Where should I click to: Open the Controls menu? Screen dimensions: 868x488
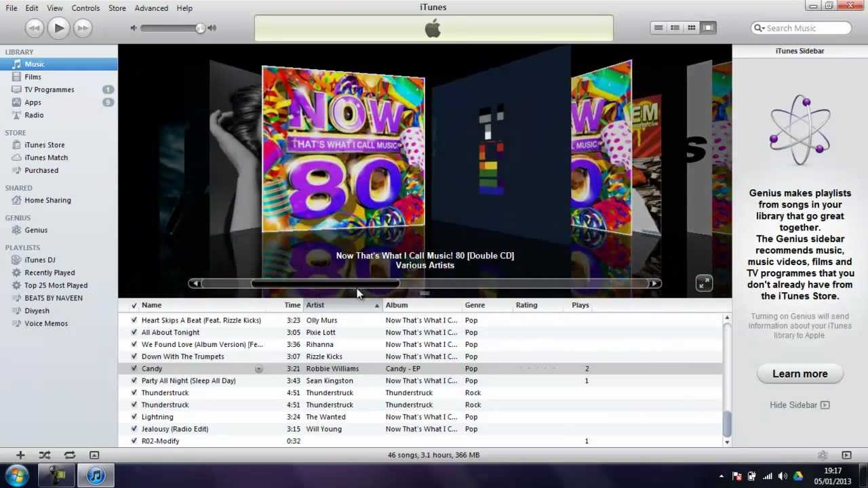85,8
